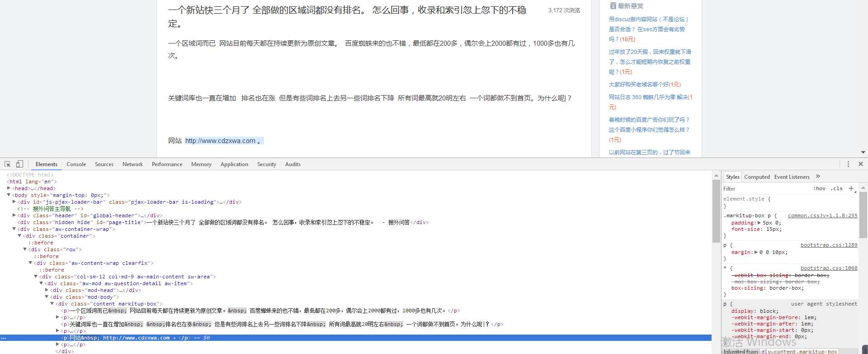Open the Audits tab
Viewport: 868px width, 354px height.
tap(293, 164)
